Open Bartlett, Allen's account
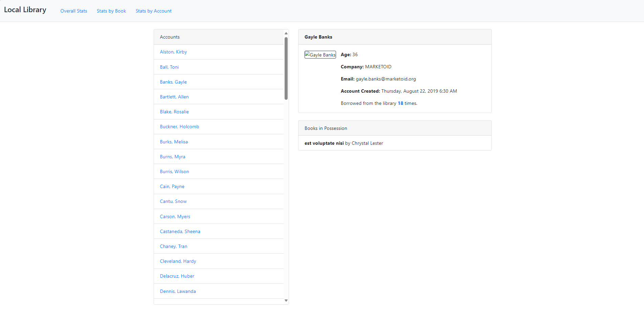Image resolution: width=644 pixels, height=323 pixels. (174, 97)
